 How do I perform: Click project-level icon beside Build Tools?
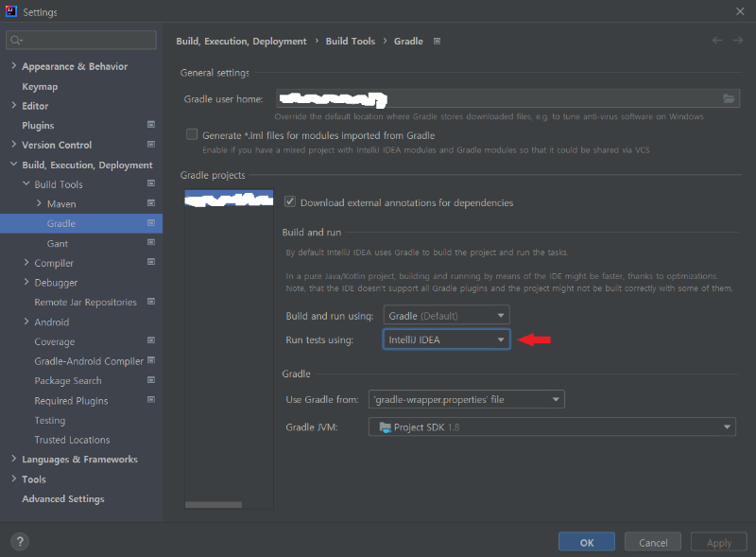(151, 183)
